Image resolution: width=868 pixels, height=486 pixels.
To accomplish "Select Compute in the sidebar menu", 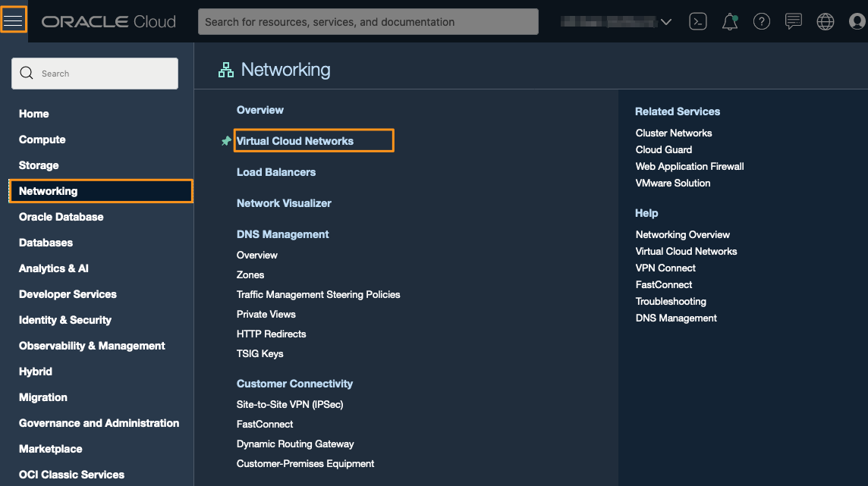I will 42,140.
